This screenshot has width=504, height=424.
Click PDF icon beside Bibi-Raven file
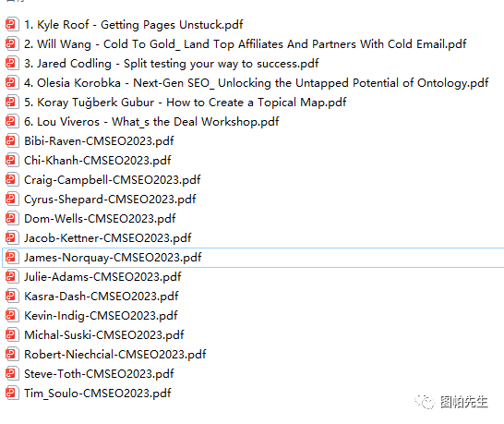[12, 141]
